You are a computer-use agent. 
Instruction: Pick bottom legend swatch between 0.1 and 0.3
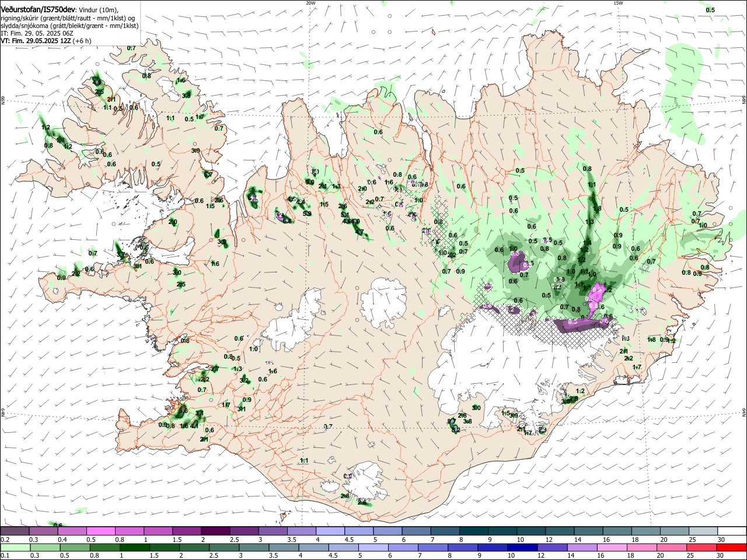pos(15,547)
